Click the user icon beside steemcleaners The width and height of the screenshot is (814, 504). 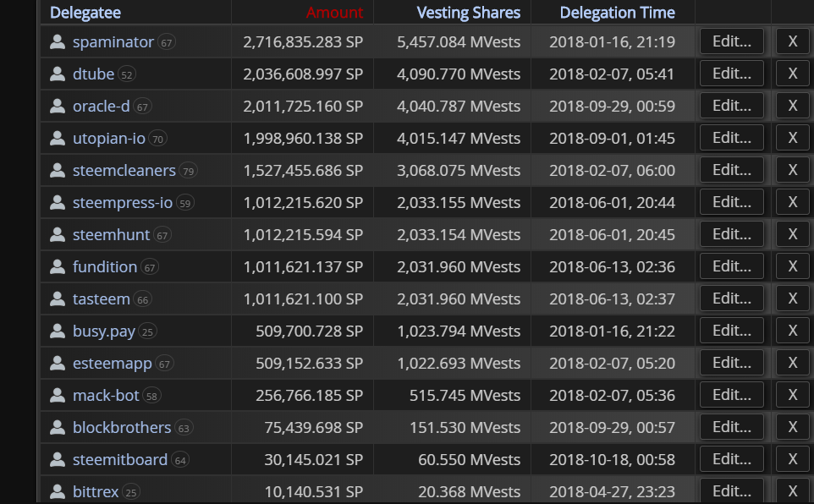click(58, 170)
